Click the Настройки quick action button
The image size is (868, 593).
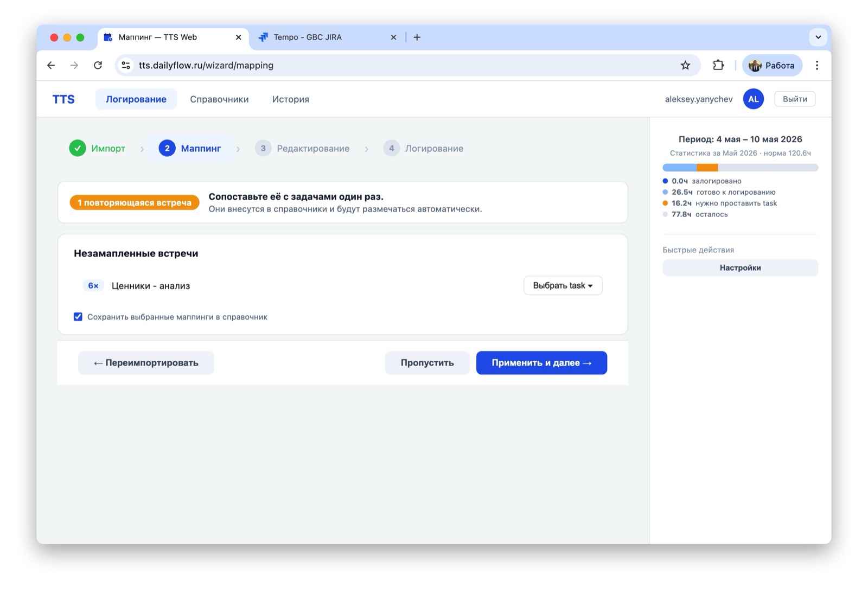coord(740,267)
